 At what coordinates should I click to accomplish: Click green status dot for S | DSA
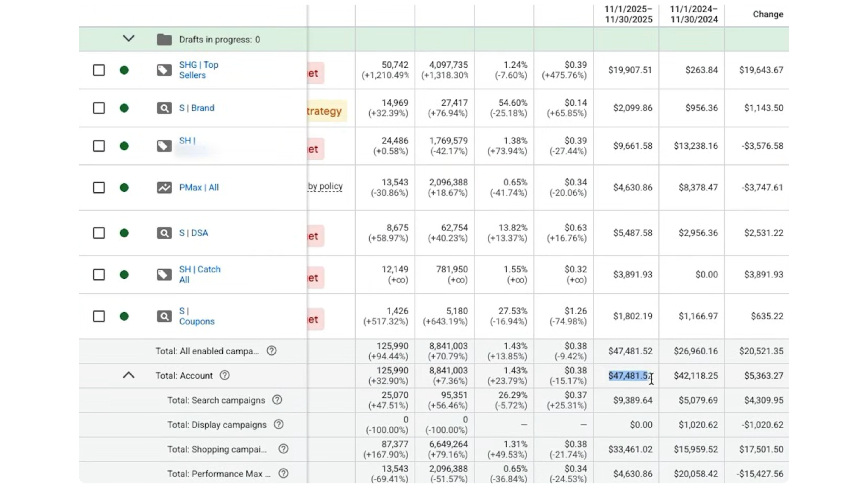point(124,233)
